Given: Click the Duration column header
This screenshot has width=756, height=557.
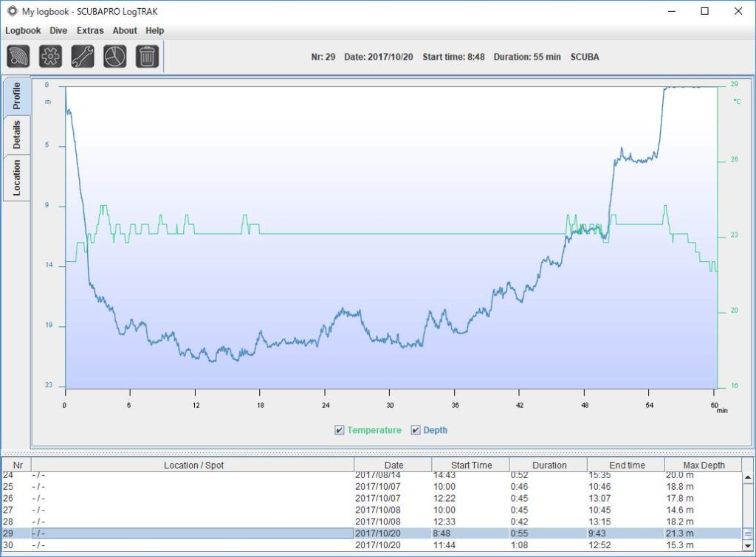Looking at the screenshot, I should (x=549, y=465).
